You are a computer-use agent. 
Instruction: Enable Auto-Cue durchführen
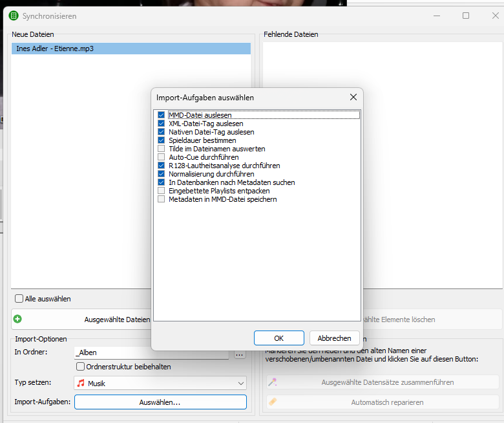[x=162, y=157]
